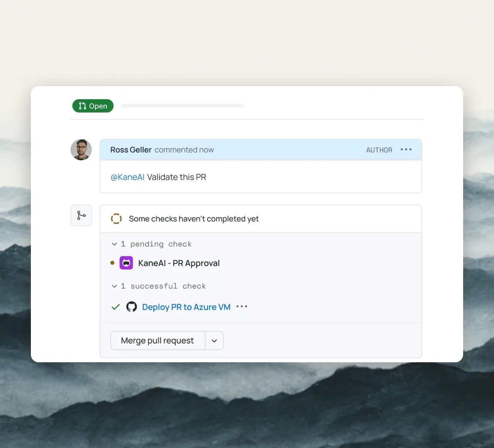The width and height of the screenshot is (494, 448).
Task: Open the comment options three-dot menu
Action: click(406, 149)
